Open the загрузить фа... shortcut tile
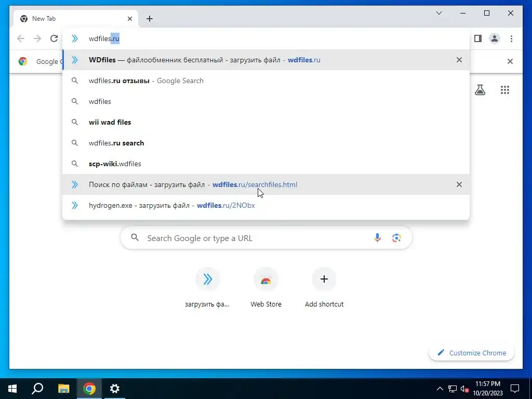This screenshot has height=399, width=532. [x=207, y=288]
